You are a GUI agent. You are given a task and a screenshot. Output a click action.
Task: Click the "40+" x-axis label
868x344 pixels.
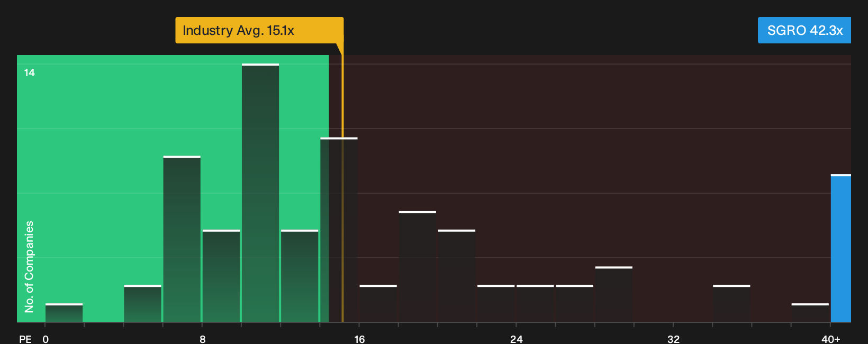[831, 339]
